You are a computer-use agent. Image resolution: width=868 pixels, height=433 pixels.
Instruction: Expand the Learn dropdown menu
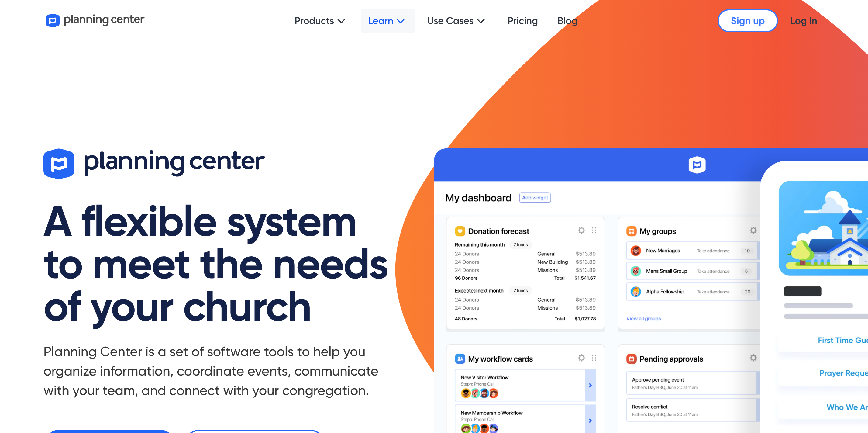click(386, 20)
